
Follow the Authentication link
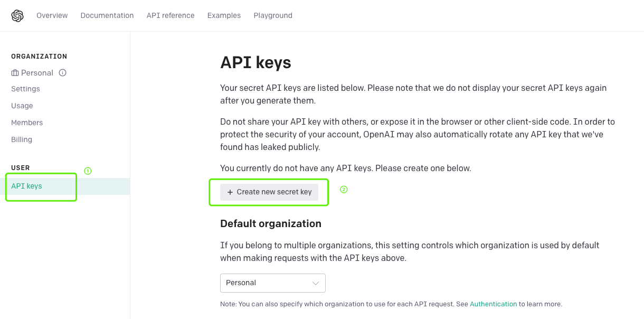pos(494,304)
